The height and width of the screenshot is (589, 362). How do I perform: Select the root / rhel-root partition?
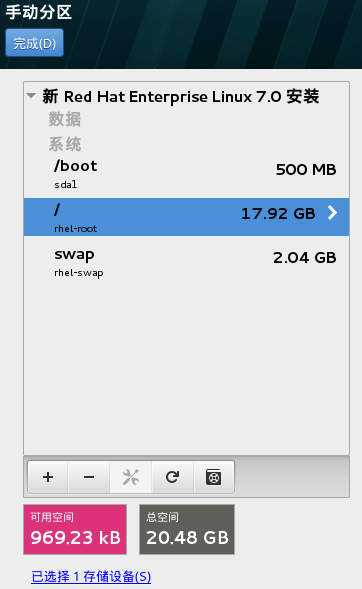tap(186, 217)
